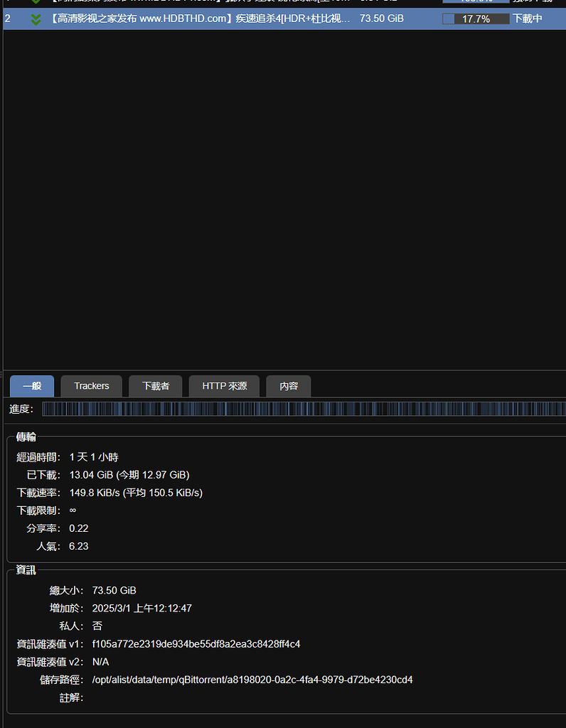Click the 下載限制 infinity value
The width and height of the screenshot is (566, 728).
(73, 510)
